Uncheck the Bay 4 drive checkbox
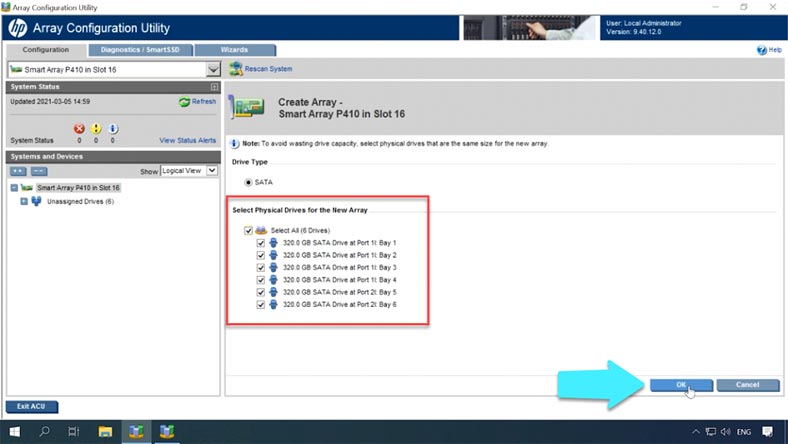The width and height of the screenshot is (788, 444). pos(260,280)
